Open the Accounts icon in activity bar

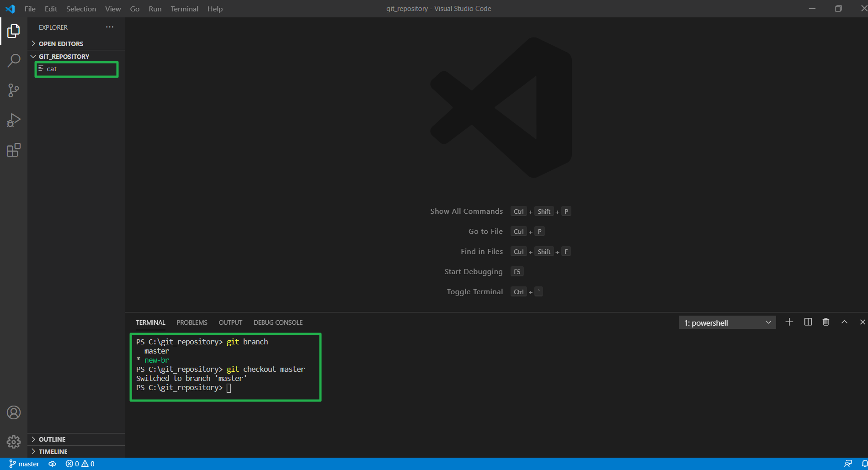pyautogui.click(x=14, y=412)
